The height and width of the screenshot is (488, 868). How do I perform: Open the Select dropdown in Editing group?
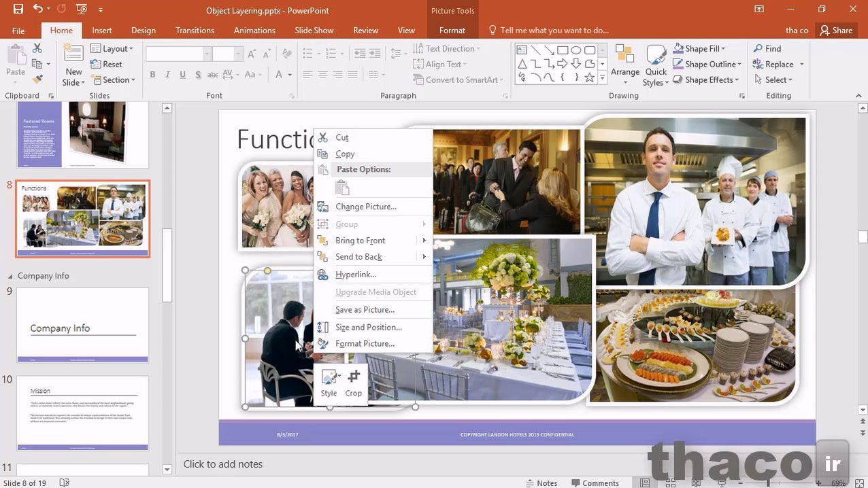point(775,80)
